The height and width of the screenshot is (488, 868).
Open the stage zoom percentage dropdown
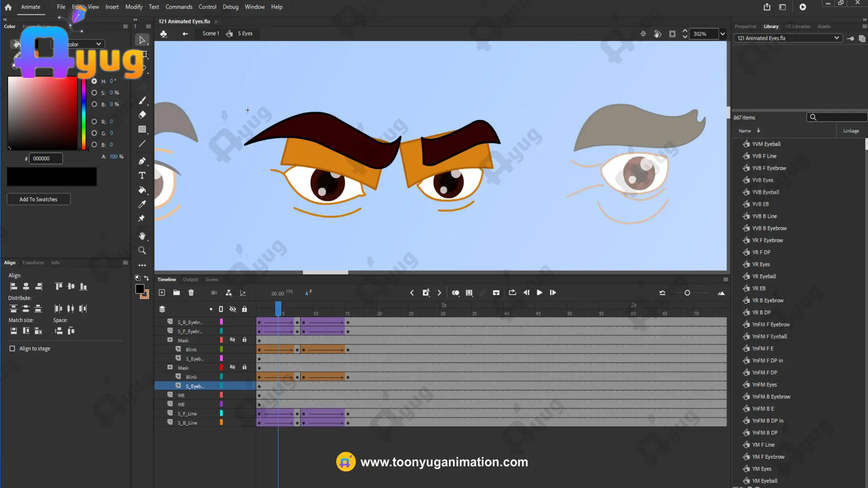[x=722, y=34]
